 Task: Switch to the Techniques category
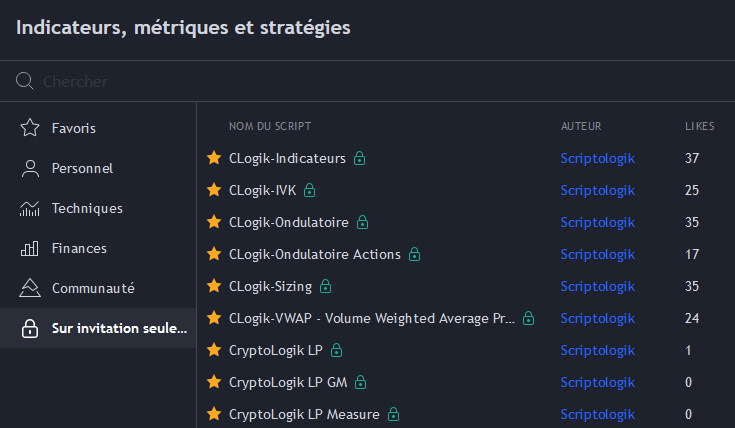pos(87,208)
